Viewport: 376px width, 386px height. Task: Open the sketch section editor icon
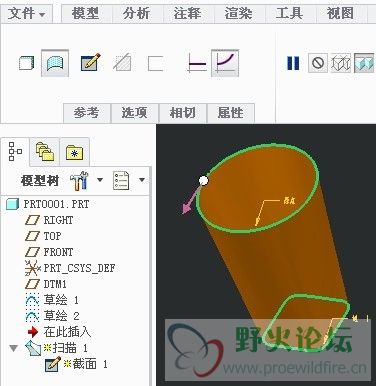tap(91, 62)
